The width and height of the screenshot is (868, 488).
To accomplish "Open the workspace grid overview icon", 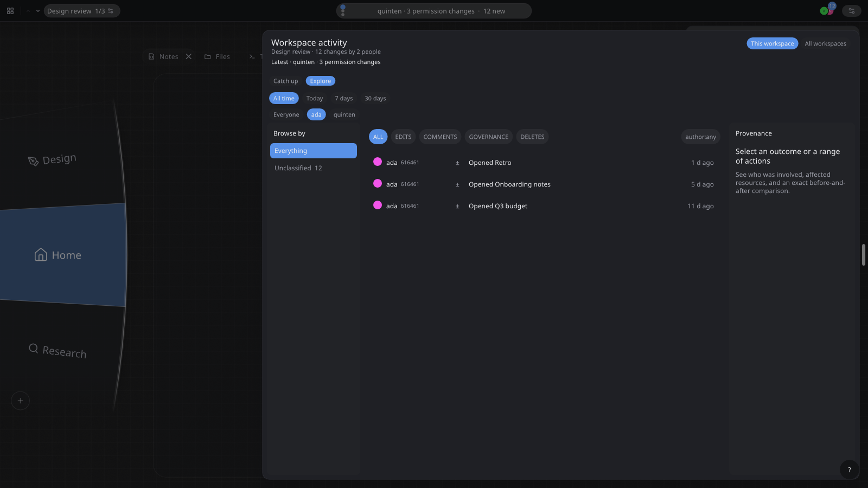I will tap(10, 11).
